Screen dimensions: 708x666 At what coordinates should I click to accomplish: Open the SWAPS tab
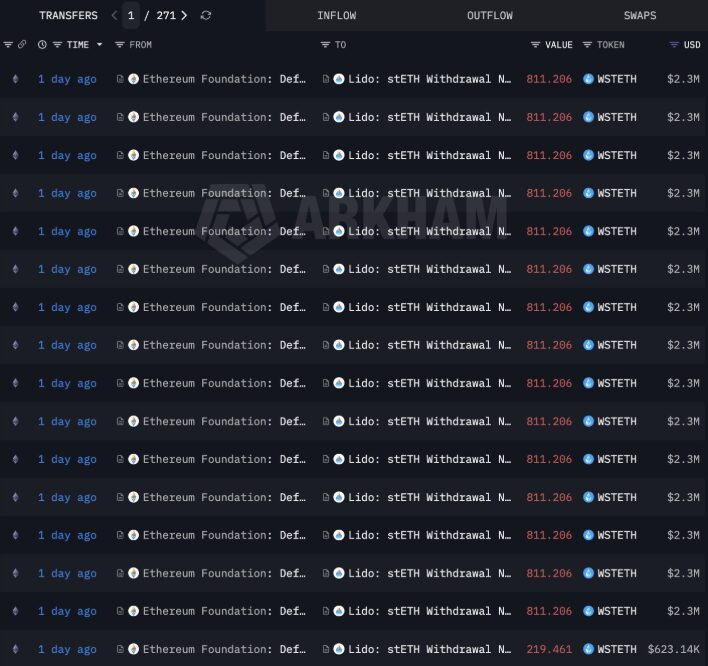[x=640, y=15]
